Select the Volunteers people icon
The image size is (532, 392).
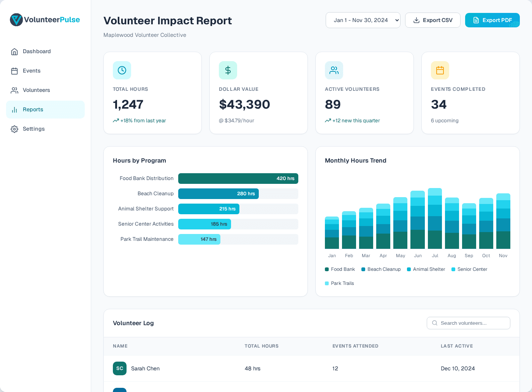click(x=14, y=90)
